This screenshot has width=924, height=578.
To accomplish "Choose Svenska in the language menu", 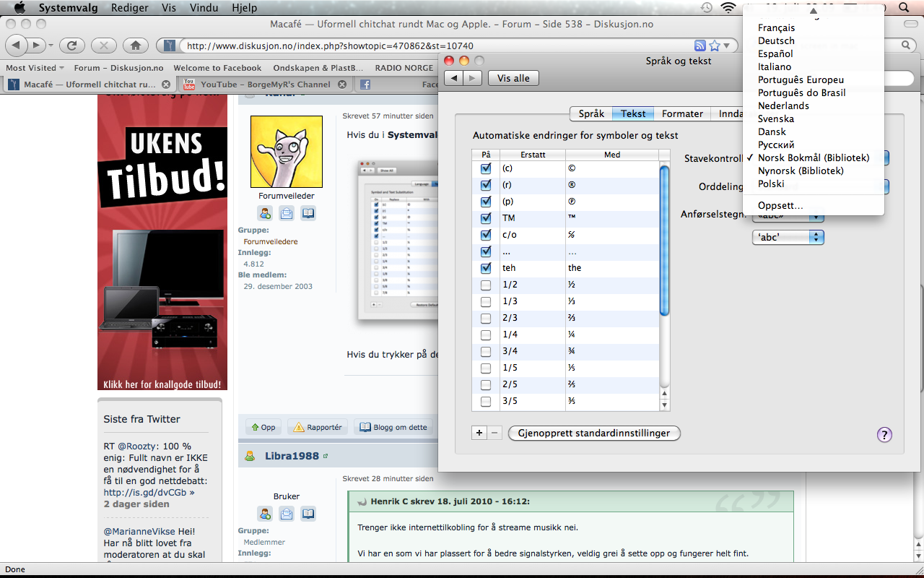I will pyautogui.click(x=813, y=118).
